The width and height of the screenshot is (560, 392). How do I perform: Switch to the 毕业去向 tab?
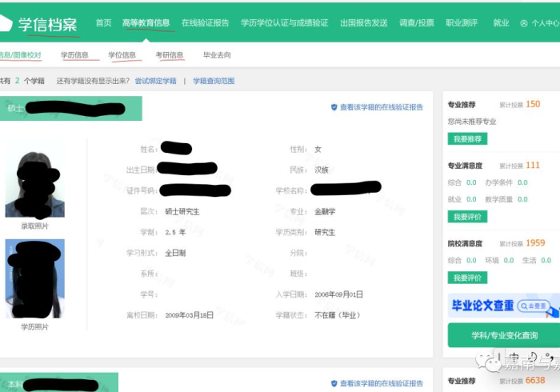pyautogui.click(x=217, y=55)
